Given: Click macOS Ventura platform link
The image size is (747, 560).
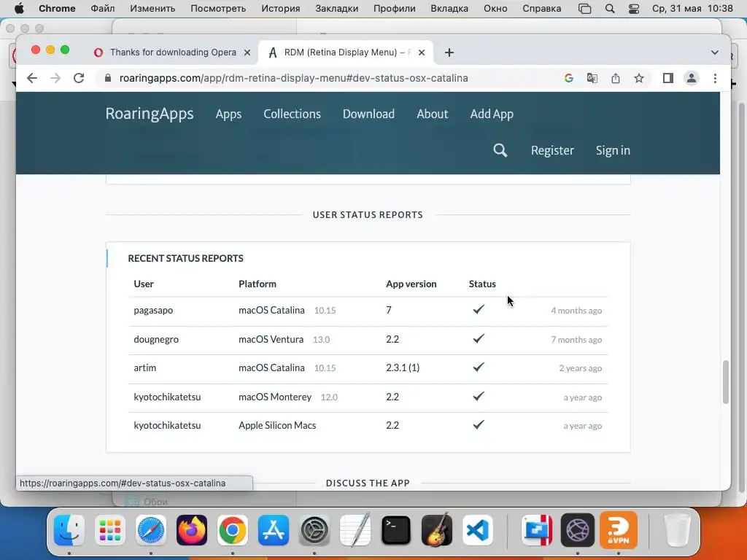Looking at the screenshot, I should coord(271,340).
